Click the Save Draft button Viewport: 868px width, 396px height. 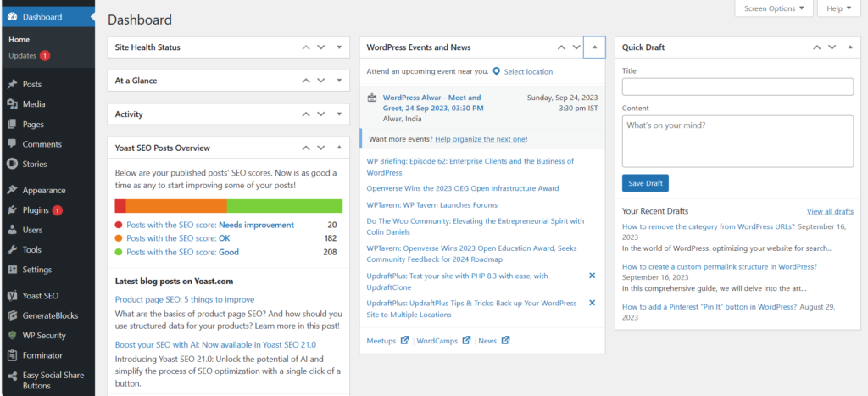coord(645,183)
